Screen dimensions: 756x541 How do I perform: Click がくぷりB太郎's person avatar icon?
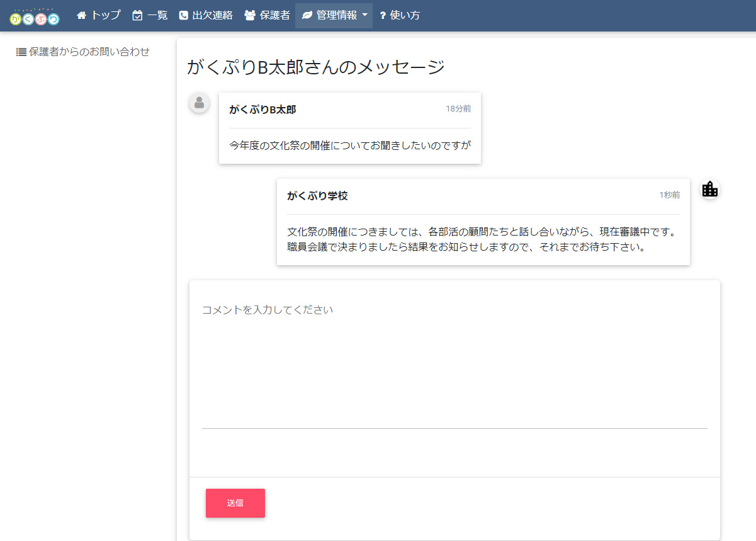199,103
